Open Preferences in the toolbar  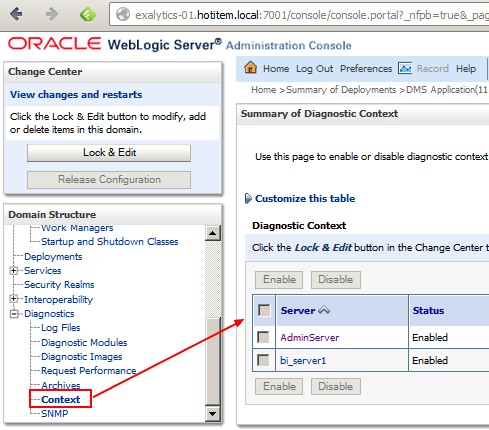coord(366,69)
